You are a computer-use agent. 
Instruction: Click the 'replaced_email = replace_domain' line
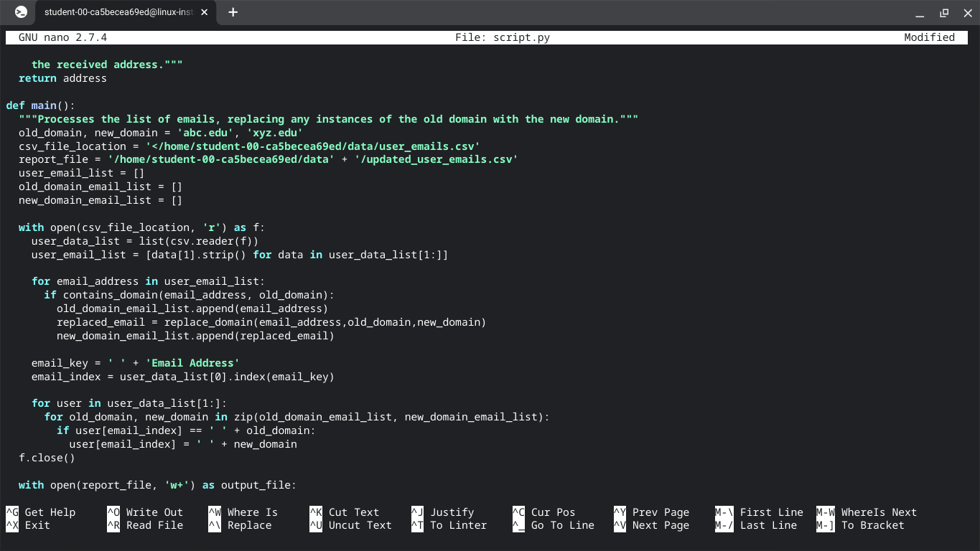click(x=271, y=322)
